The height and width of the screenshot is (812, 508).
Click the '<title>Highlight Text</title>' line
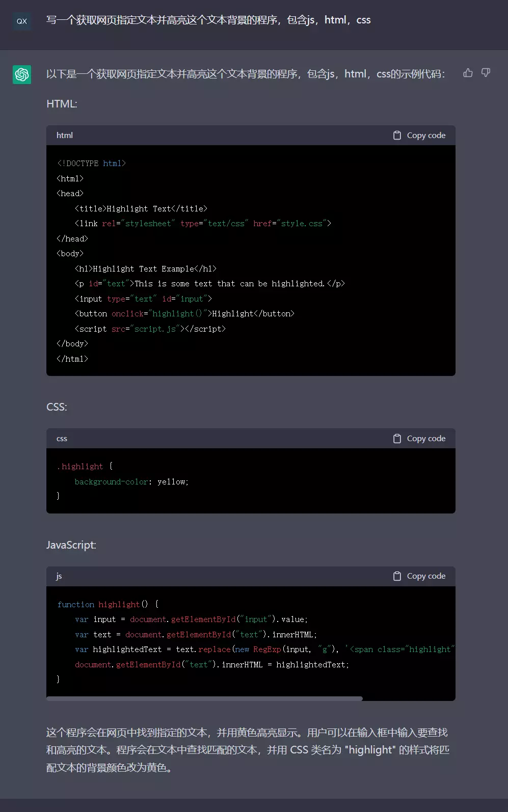pos(141,209)
